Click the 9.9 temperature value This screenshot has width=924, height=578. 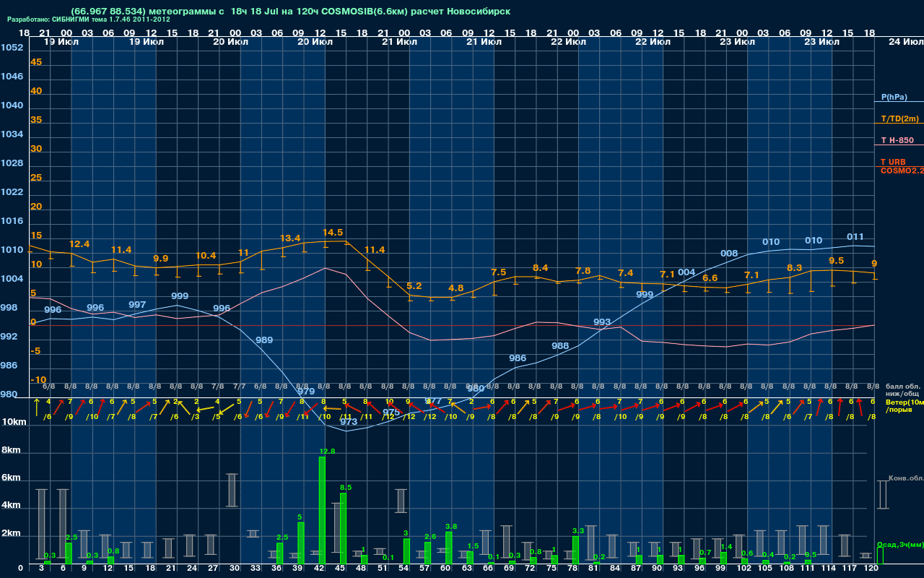(161, 258)
